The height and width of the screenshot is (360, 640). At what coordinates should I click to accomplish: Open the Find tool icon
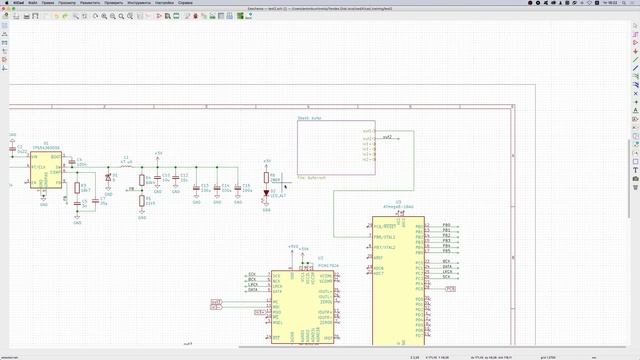click(76, 16)
